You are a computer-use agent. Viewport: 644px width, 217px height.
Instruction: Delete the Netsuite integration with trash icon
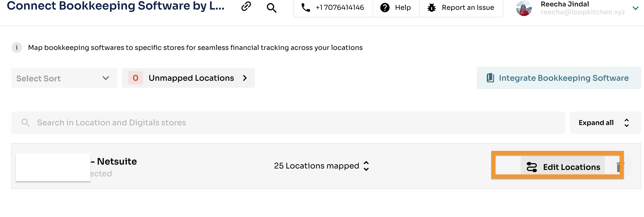[619, 167]
